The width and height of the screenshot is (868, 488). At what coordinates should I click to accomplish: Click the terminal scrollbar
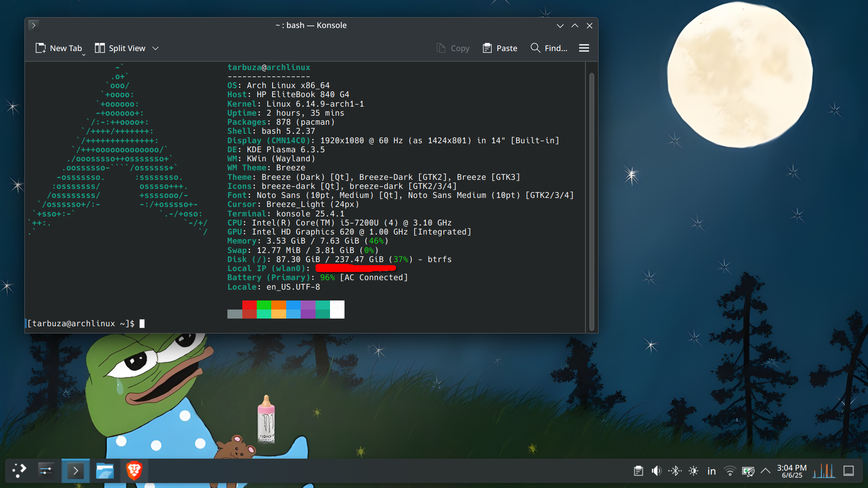click(591, 201)
